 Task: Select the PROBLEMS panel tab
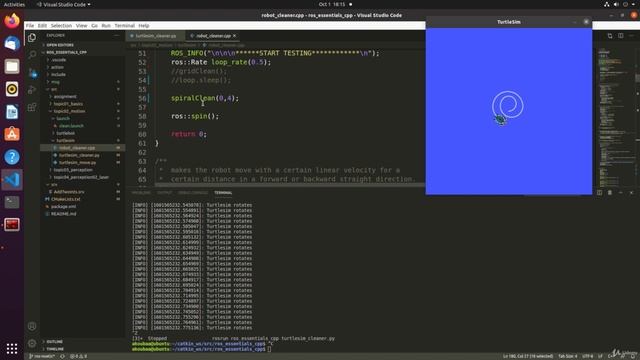pyautogui.click(x=141, y=193)
